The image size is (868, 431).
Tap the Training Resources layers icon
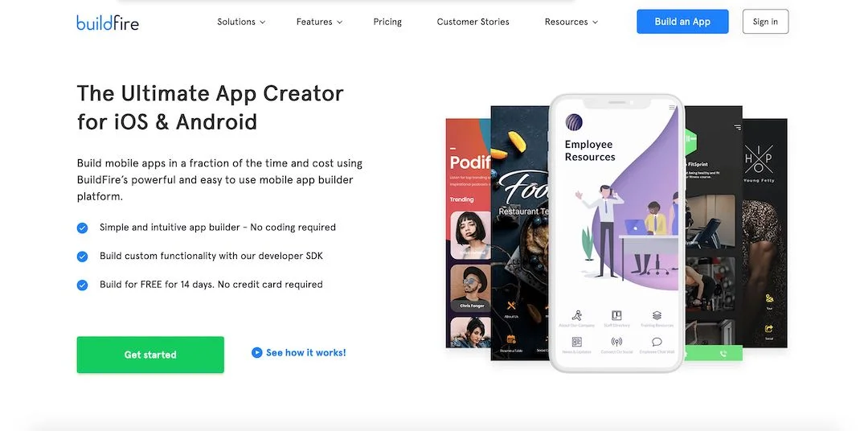click(657, 315)
